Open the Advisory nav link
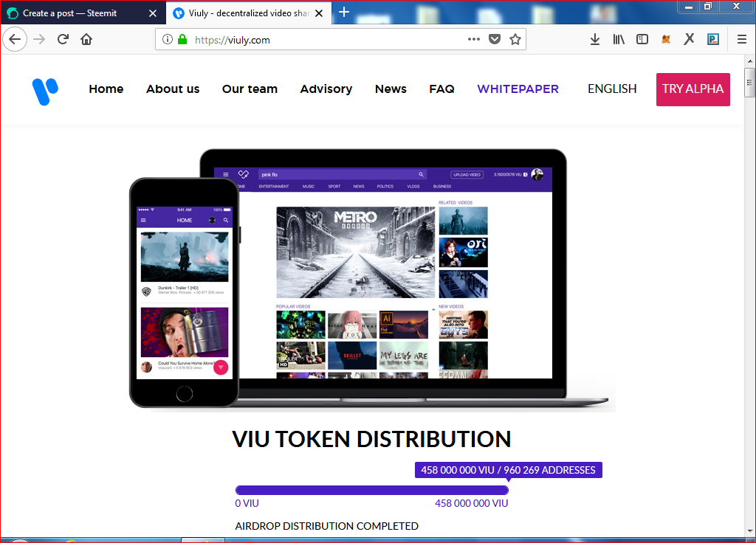The image size is (756, 543). 326,89
